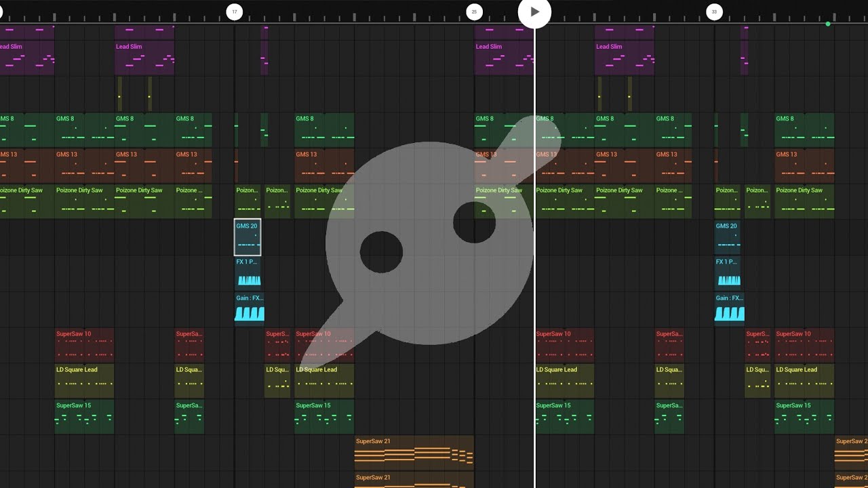The image size is (868, 488).
Task: Select SuperSaw 15 clip between markers 17 and 25
Action: [x=324, y=417]
